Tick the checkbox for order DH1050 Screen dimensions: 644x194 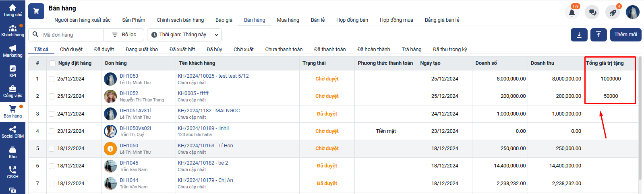(x=52, y=149)
